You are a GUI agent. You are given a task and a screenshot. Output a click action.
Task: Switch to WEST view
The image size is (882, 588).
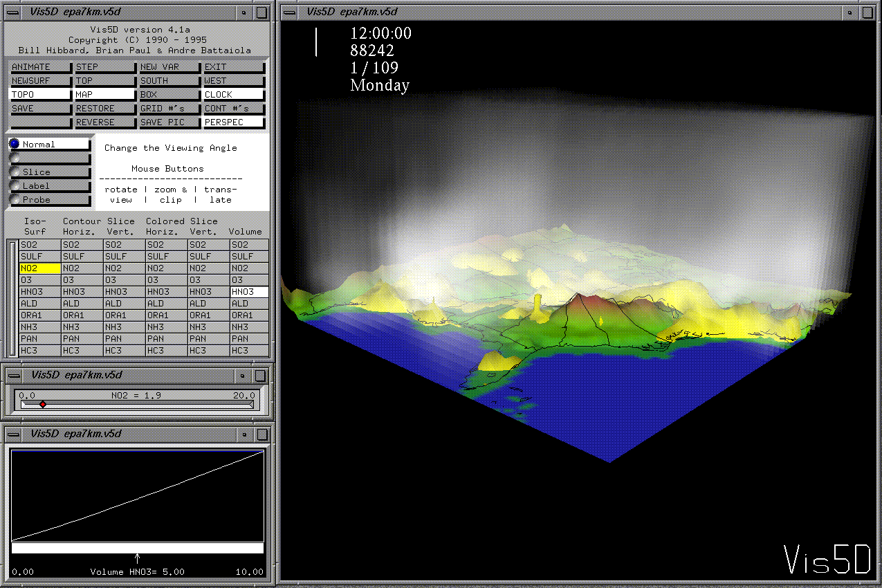click(234, 81)
